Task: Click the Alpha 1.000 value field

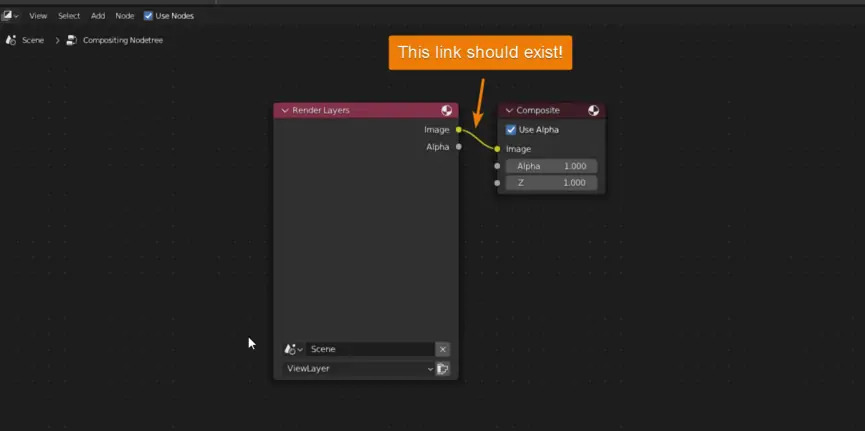Action: (x=551, y=166)
